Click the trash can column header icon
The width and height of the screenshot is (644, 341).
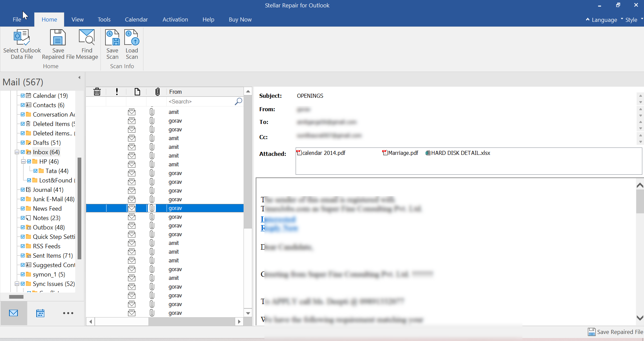click(x=97, y=92)
